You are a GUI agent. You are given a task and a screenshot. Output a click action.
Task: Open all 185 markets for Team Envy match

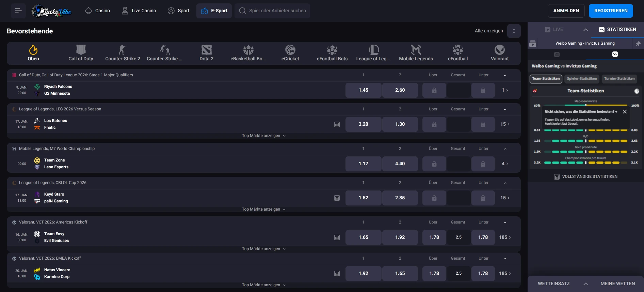505,237
